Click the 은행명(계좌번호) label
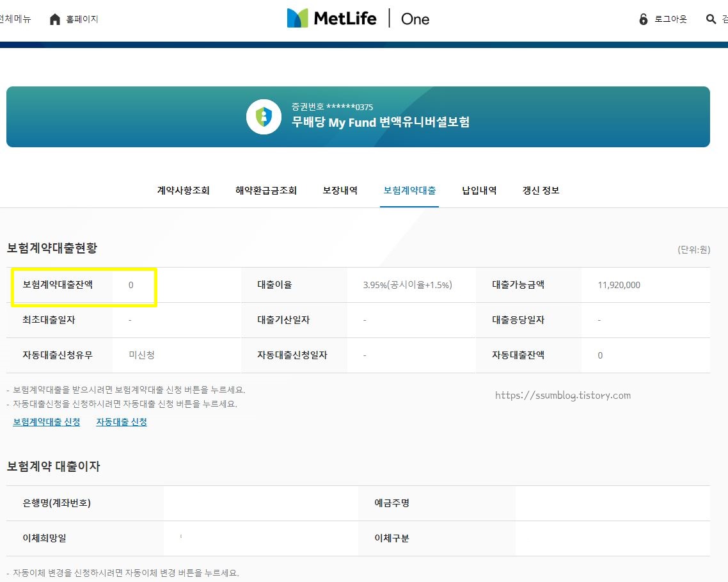 [57, 503]
